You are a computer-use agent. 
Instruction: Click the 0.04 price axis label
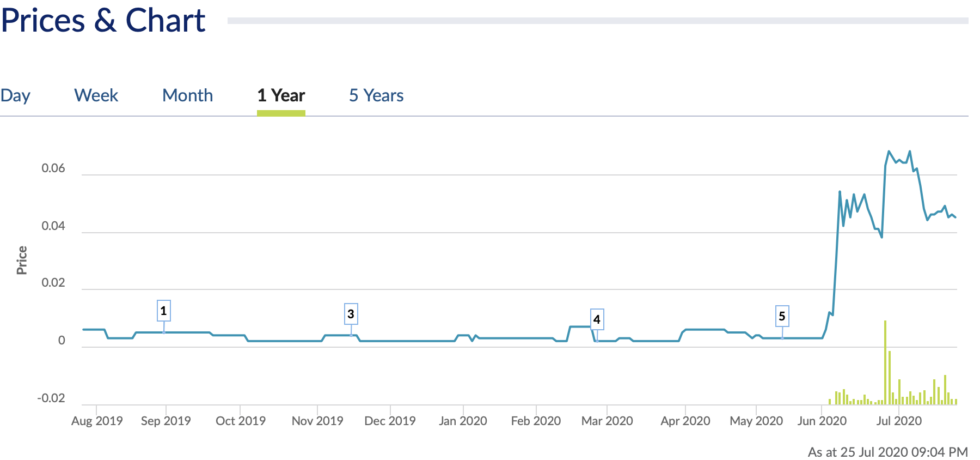click(x=53, y=226)
